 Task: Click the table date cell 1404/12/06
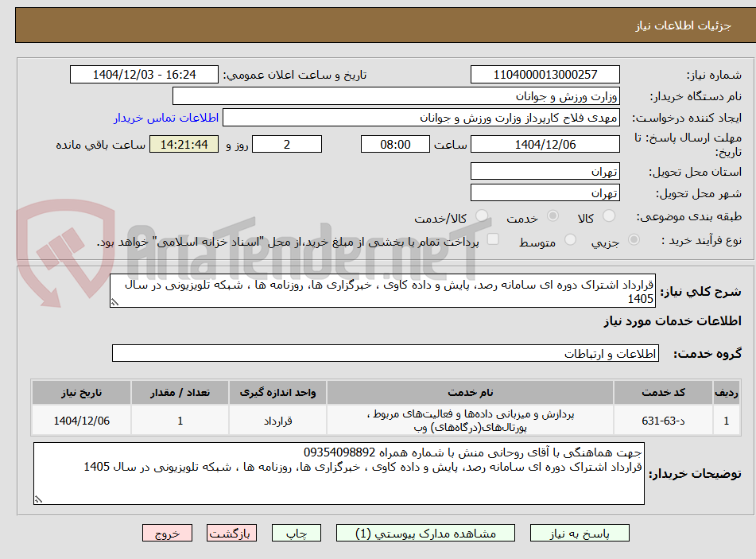(x=81, y=421)
